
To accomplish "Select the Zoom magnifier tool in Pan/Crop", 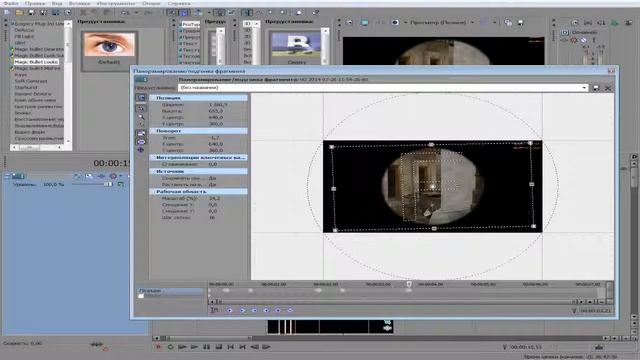I will pos(141,117).
